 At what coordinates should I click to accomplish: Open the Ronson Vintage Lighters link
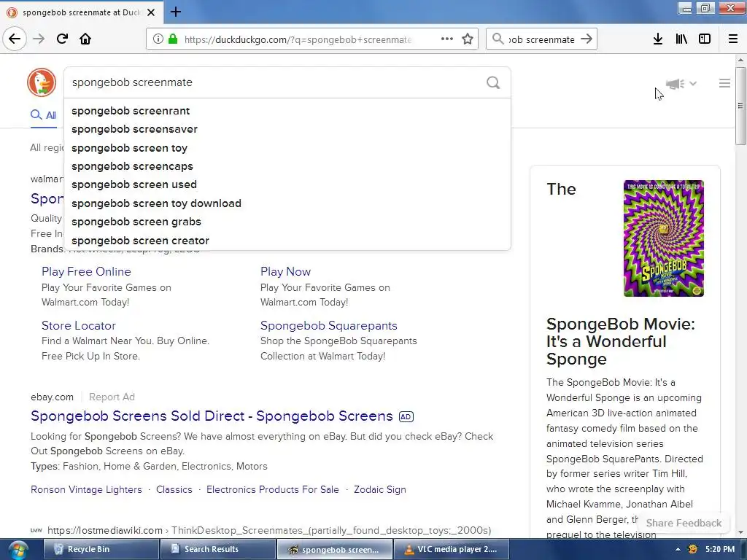[86, 489]
